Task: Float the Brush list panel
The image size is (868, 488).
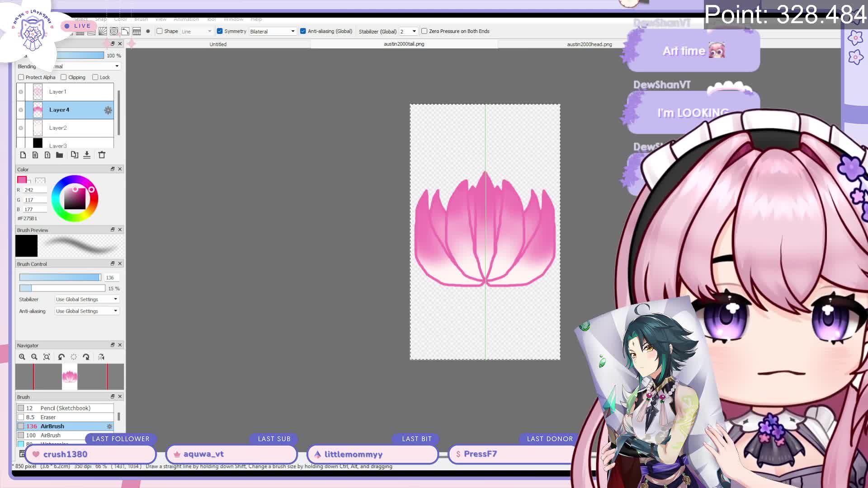Action: (113, 396)
